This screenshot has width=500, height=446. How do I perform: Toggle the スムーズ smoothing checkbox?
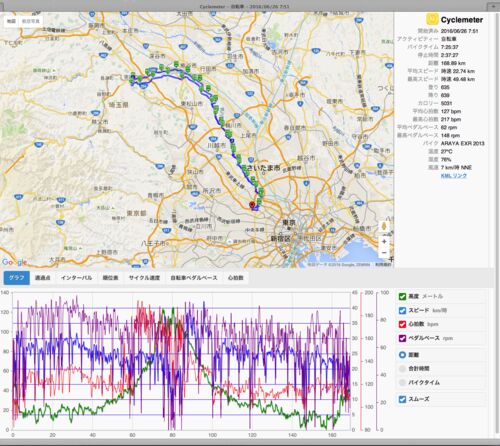[402, 399]
